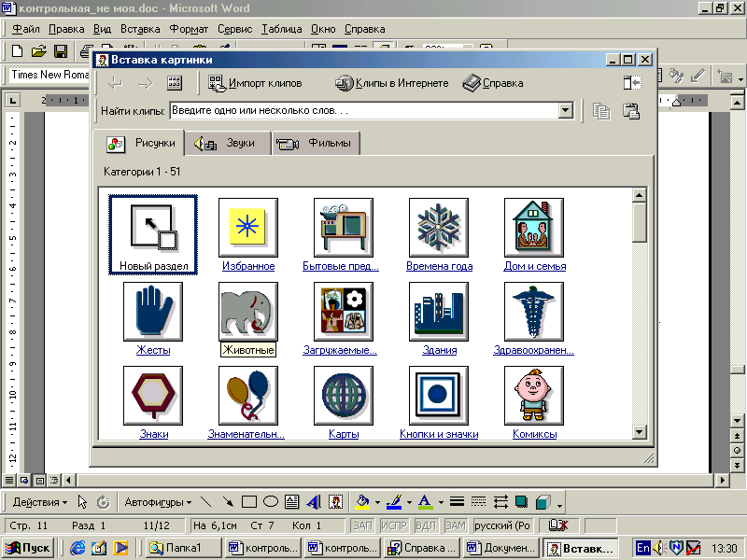
Task: Switch to the Фильмы tab
Action: click(x=316, y=144)
